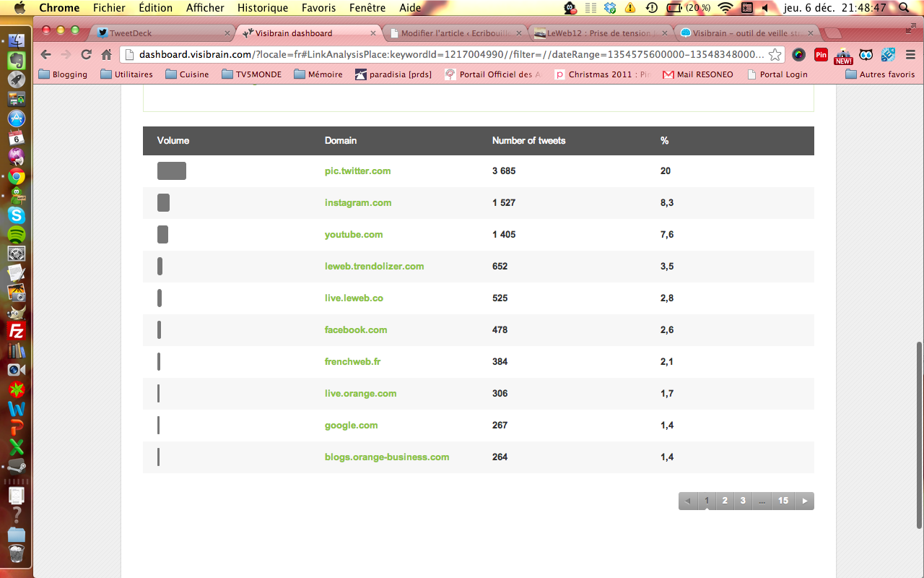The image size is (924, 578).
Task: Switch to Google Chrome in the dock
Action: coord(16,176)
